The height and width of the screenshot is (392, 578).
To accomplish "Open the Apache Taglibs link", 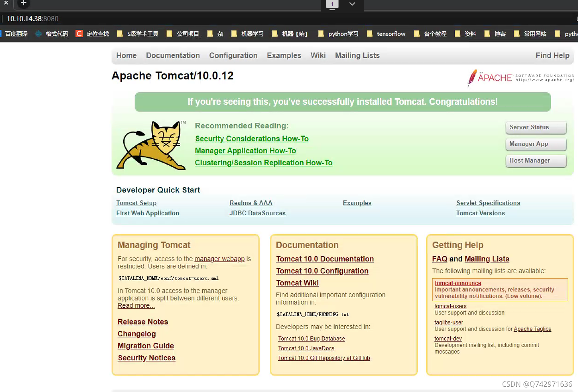I will pos(532,329).
